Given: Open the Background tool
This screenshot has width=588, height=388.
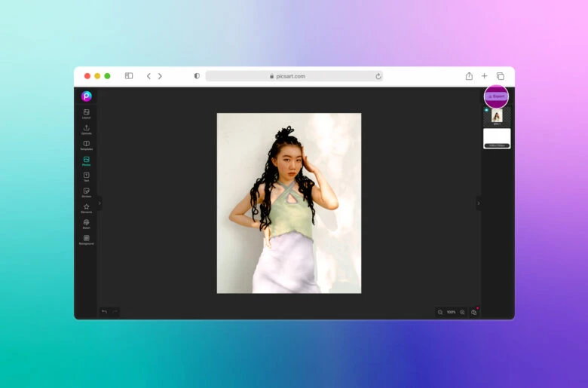Looking at the screenshot, I should tap(86, 240).
